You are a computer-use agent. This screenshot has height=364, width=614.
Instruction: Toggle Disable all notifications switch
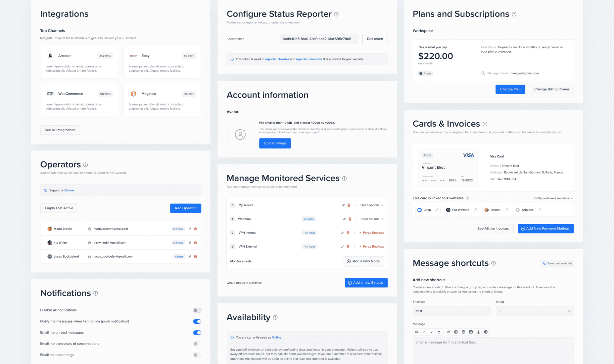pos(197,310)
